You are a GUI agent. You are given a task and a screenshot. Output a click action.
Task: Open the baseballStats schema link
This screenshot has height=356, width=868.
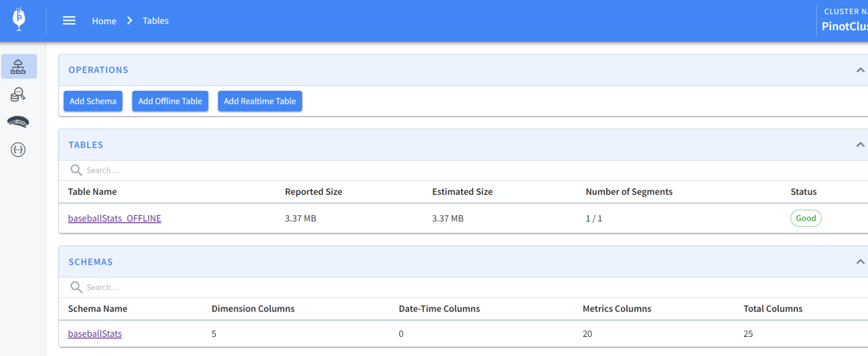click(95, 333)
